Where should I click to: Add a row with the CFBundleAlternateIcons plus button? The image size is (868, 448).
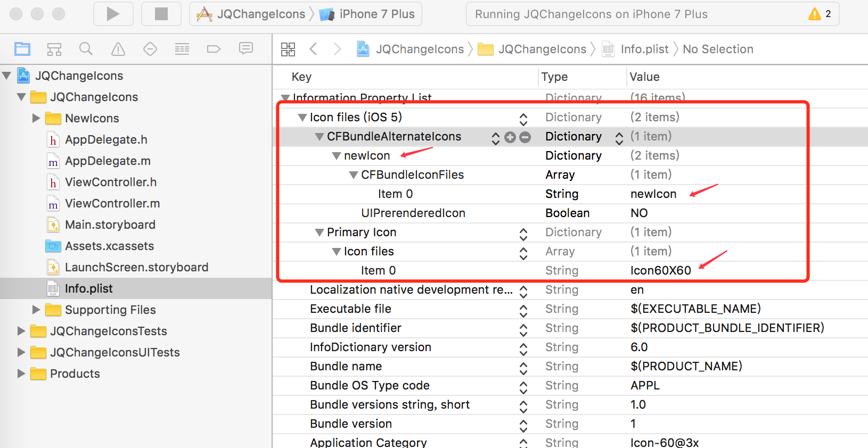point(510,137)
